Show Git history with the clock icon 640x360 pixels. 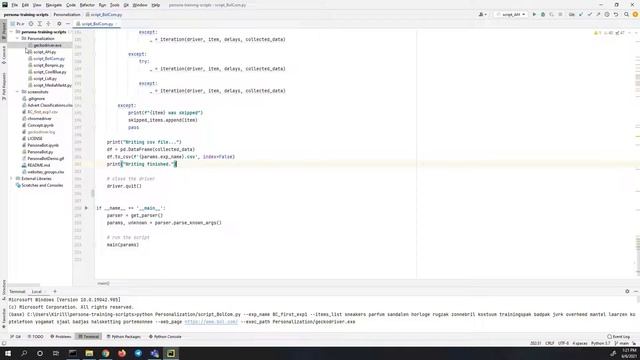[607, 14]
